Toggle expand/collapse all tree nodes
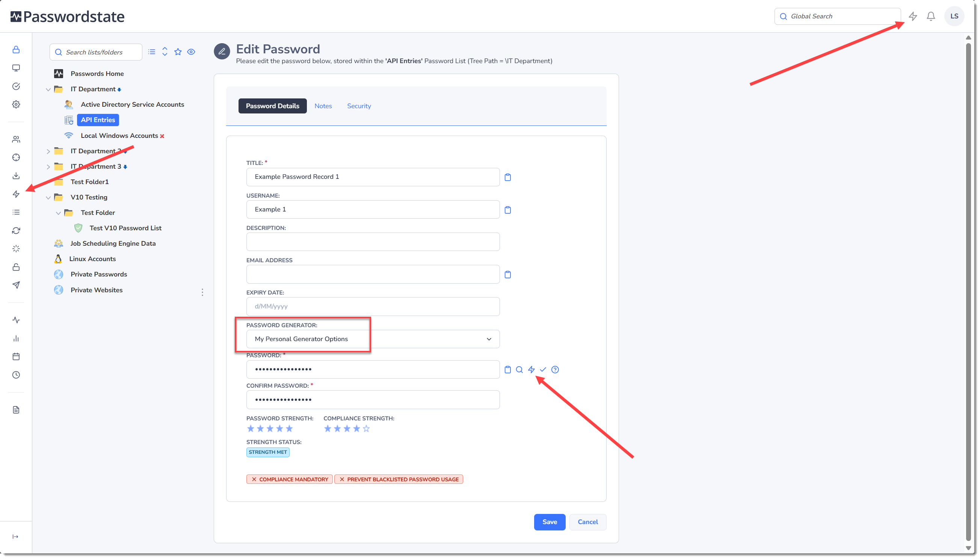This screenshot has height=559, width=980. 165,52
